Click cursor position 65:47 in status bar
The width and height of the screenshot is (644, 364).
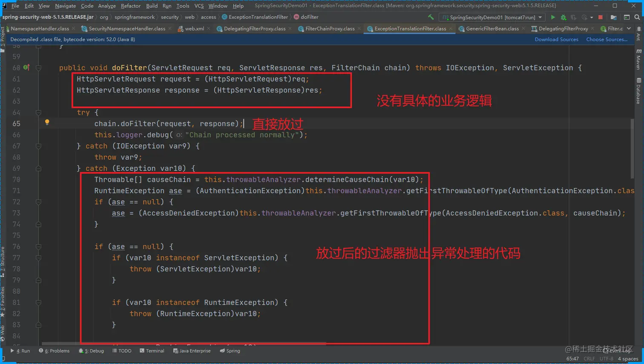tap(572, 359)
